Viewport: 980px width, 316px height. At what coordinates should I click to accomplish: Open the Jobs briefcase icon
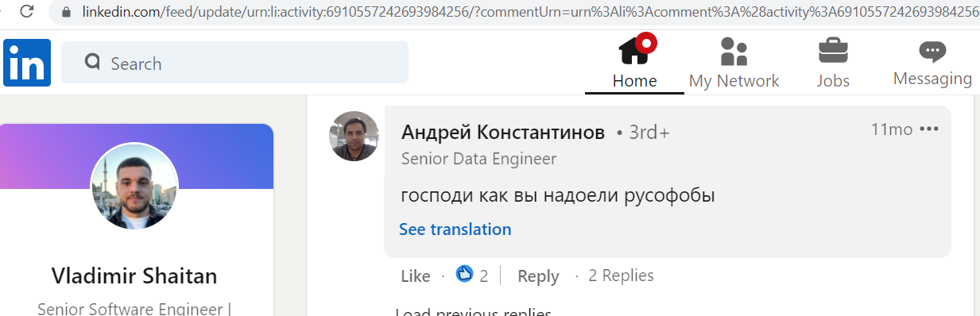(x=833, y=52)
